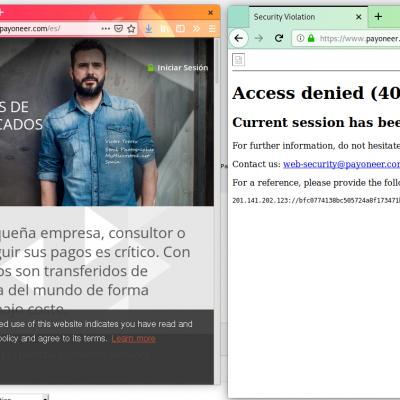This screenshot has height=400, width=400.
Task: Bookmark this page with the star icon
Action: click(x=131, y=29)
